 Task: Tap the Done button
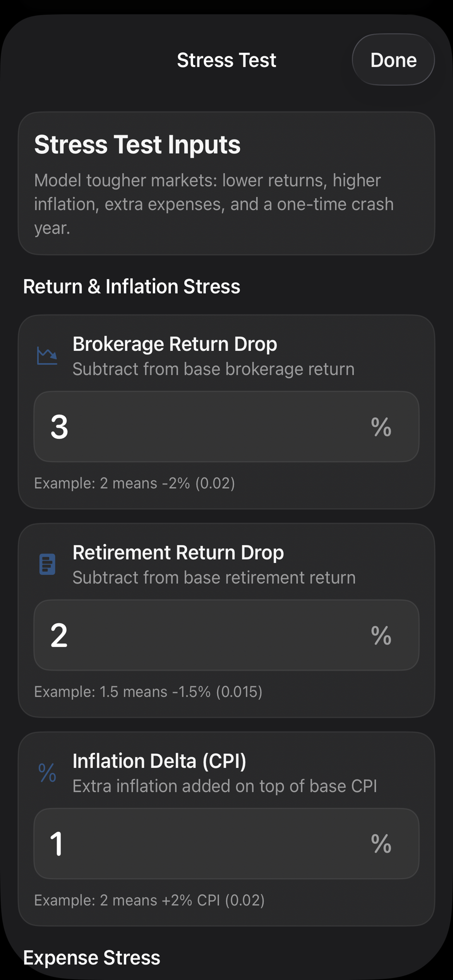pos(393,60)
